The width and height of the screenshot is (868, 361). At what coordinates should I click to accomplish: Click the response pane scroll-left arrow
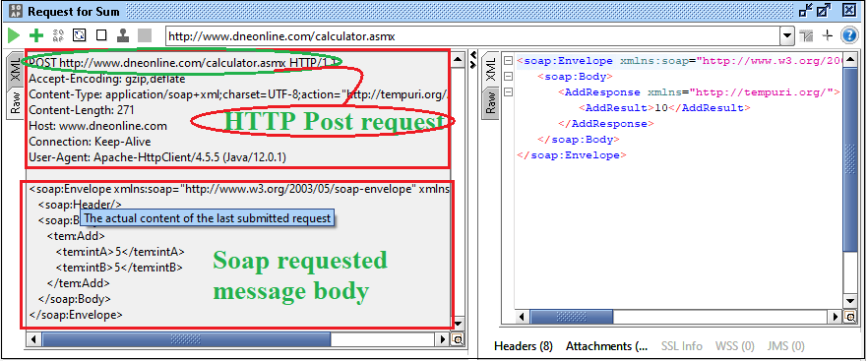pyautogui.click(x=522, y=317)
